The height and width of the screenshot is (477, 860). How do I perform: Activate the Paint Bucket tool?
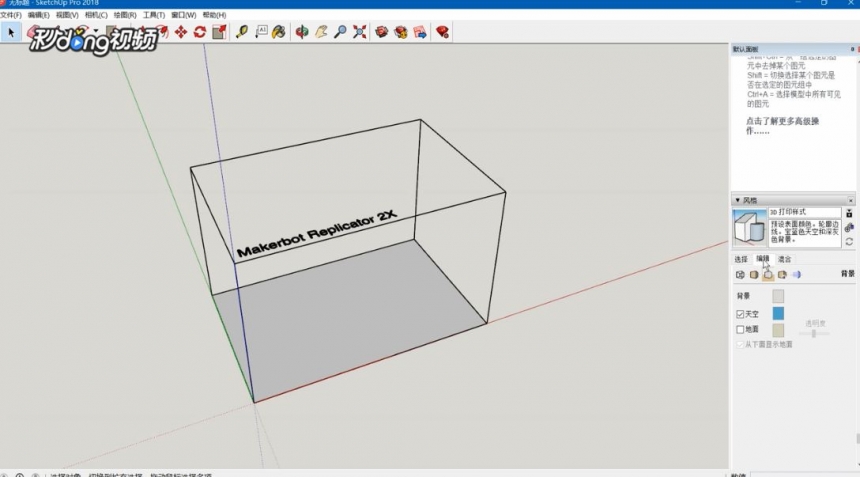279,32
